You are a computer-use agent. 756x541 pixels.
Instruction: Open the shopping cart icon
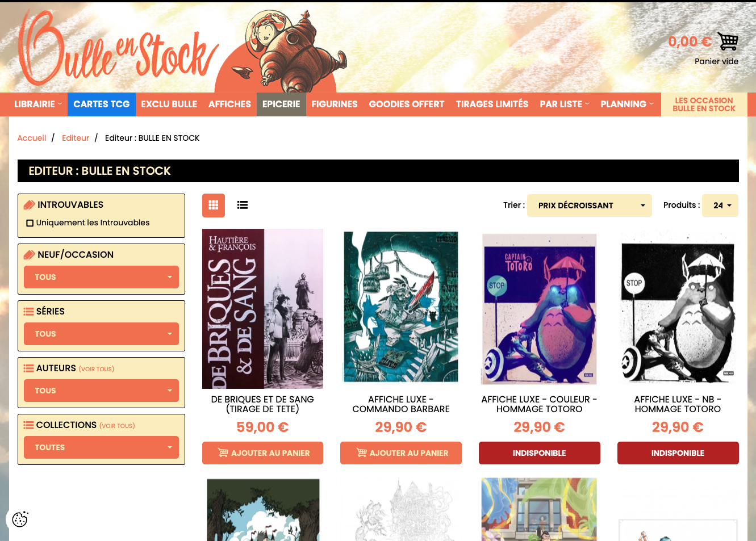tap(728, 41)
